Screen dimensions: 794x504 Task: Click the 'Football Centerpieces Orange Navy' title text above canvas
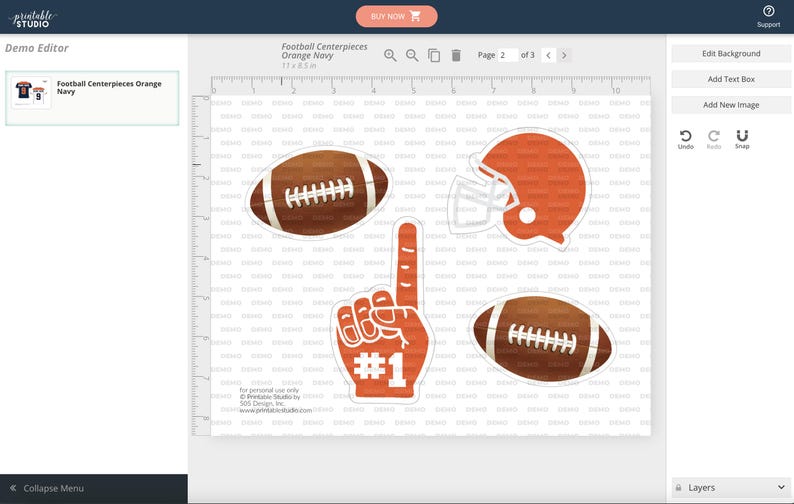click(325, 51)
